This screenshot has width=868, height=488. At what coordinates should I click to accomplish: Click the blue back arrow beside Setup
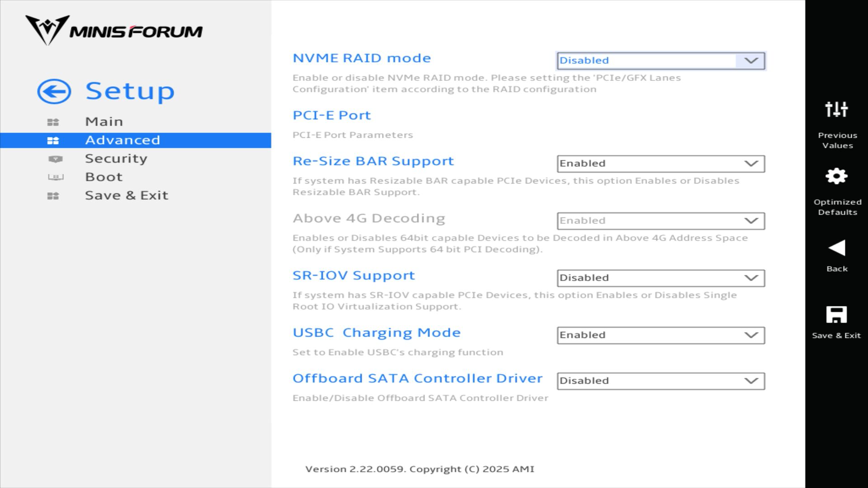[x=54, y=92]
